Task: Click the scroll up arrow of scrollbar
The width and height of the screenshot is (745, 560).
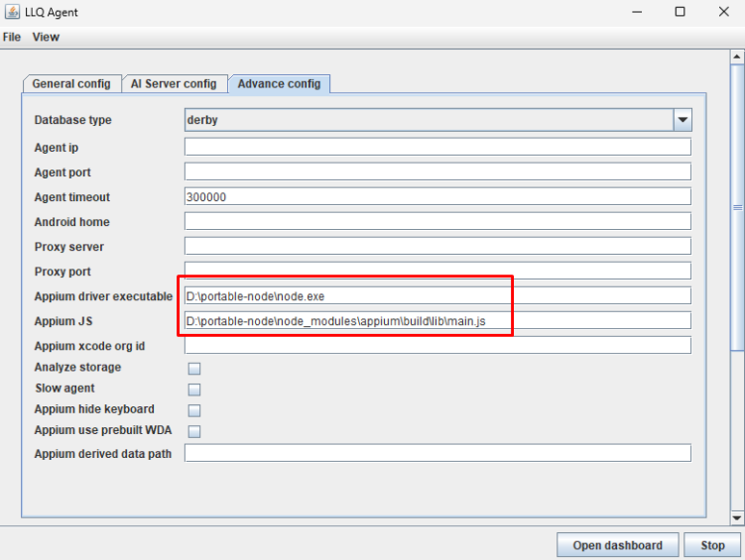Action: (x=737, y=57)
